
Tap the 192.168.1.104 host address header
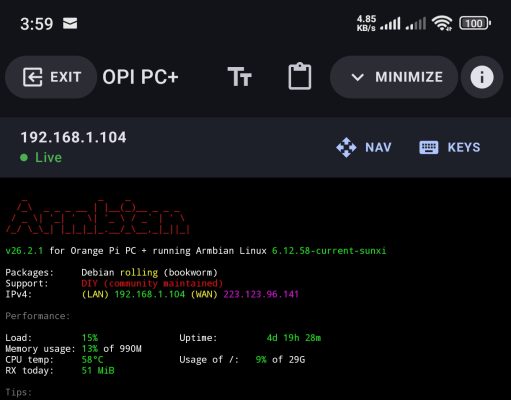73,137
